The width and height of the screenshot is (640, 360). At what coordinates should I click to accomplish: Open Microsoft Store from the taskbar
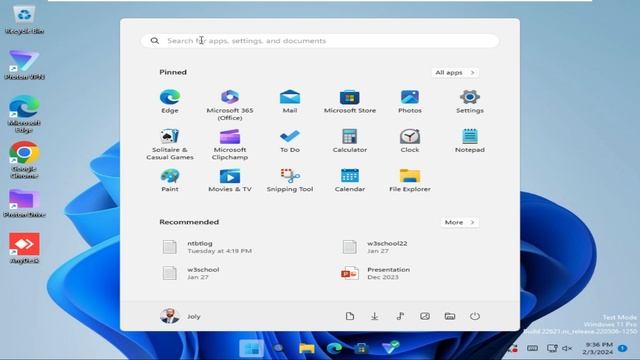point(361,348)
